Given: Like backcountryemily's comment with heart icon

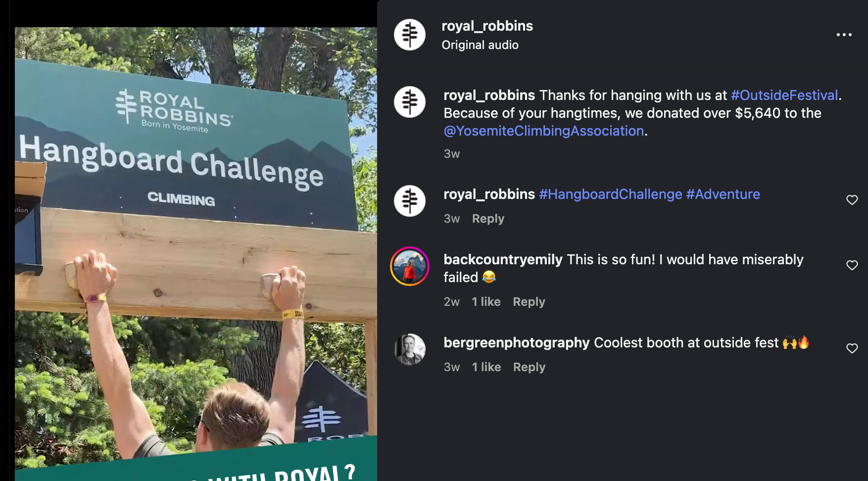Looking at the screenshot, I should tap(852, 265).
